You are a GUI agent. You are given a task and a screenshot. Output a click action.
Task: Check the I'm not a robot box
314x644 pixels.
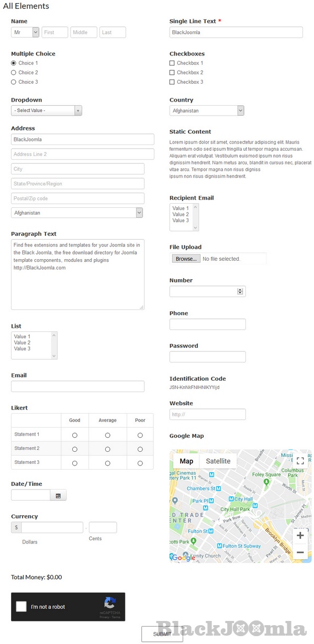[x=21, y=607]
